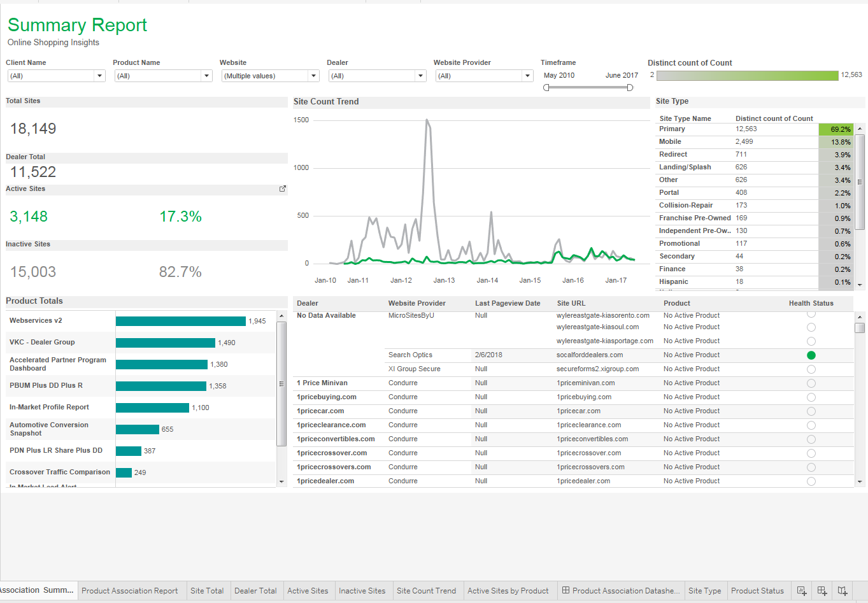The width and height of the screenshot is (868, 603).
Task: Select the health status circle for 1pricedealer.com
Action: 811,481
